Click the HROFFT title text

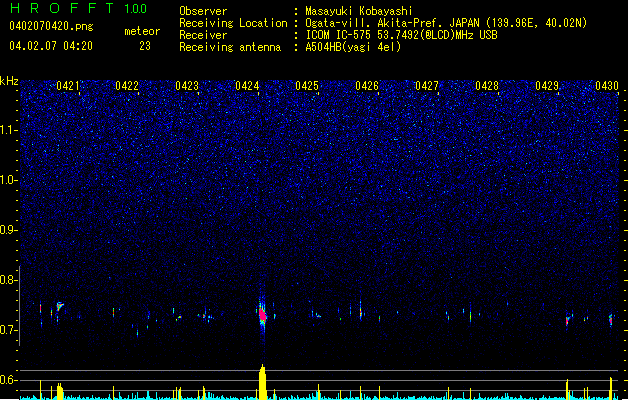click(x=63, y=8)
